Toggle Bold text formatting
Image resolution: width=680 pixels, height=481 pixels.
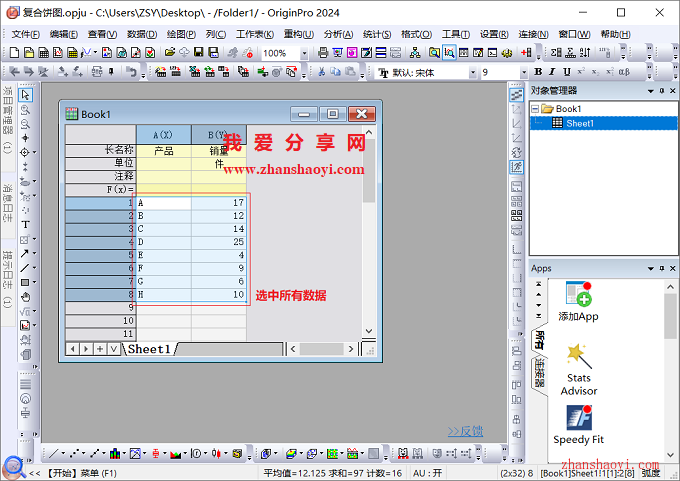pyautogui.click(x=538, y=72)
